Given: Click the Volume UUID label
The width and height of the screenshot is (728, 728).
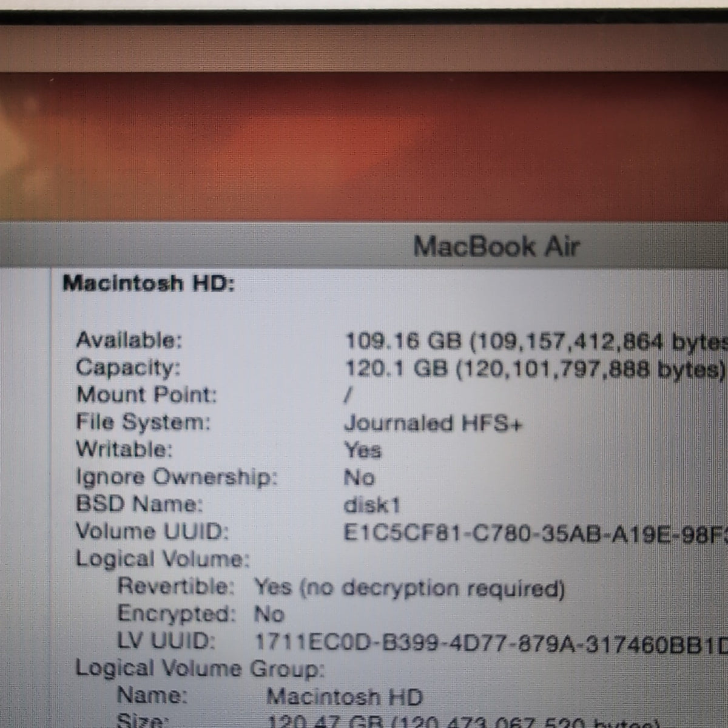Looking at the screenshot, I should (152, 531).
